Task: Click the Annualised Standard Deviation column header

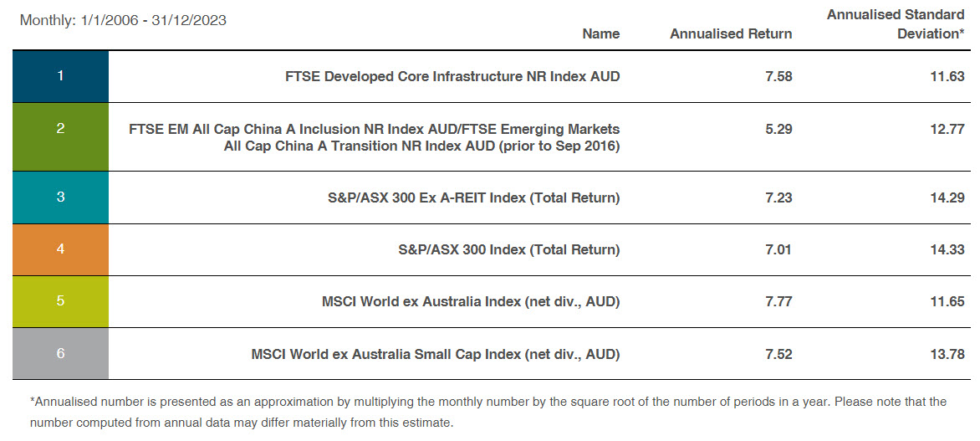Action: pyautogui.click(x=896, y=24)
